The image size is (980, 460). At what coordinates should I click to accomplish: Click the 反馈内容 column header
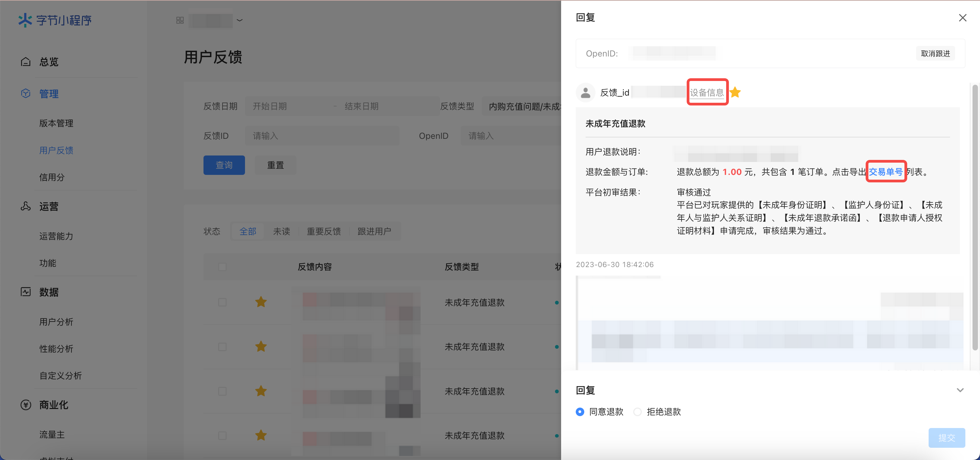pos(315,267)
